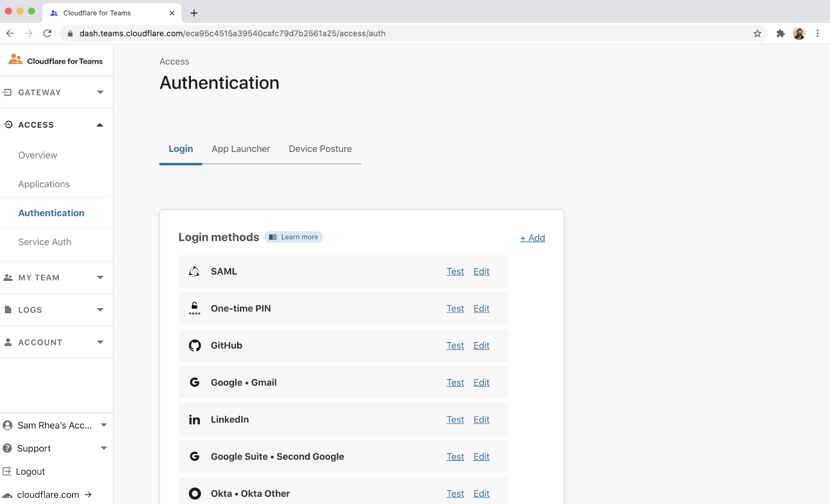Click the Learn more badge

coord(294,237)
